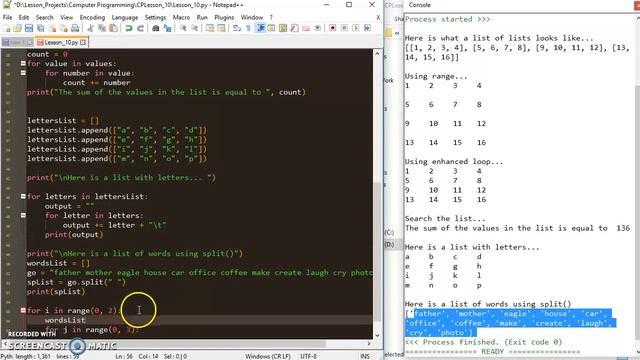Viewport: 640px width, 360px height.
Task: Save the file using the Save icon
Action: 29,28
